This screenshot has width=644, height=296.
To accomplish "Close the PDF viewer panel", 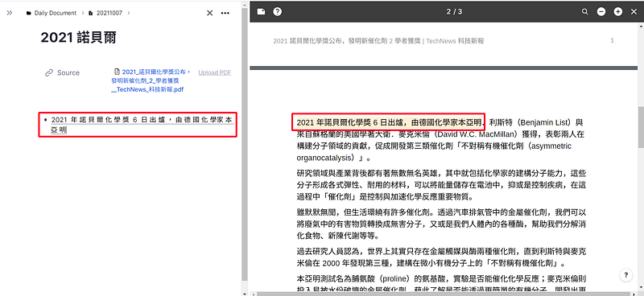I will tap(634, 12).
